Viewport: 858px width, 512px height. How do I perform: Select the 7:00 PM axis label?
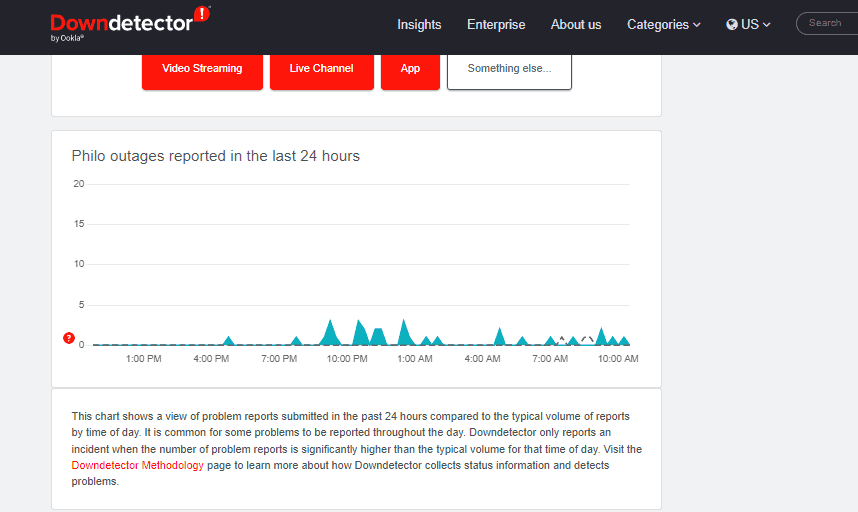pyautogui.click(x=279, y=359)
